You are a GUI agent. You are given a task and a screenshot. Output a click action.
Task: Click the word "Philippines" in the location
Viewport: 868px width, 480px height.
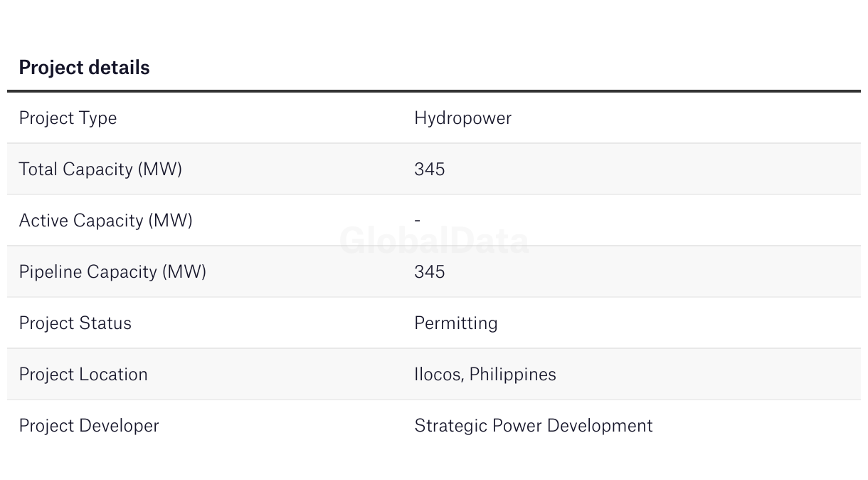point(513,375)
